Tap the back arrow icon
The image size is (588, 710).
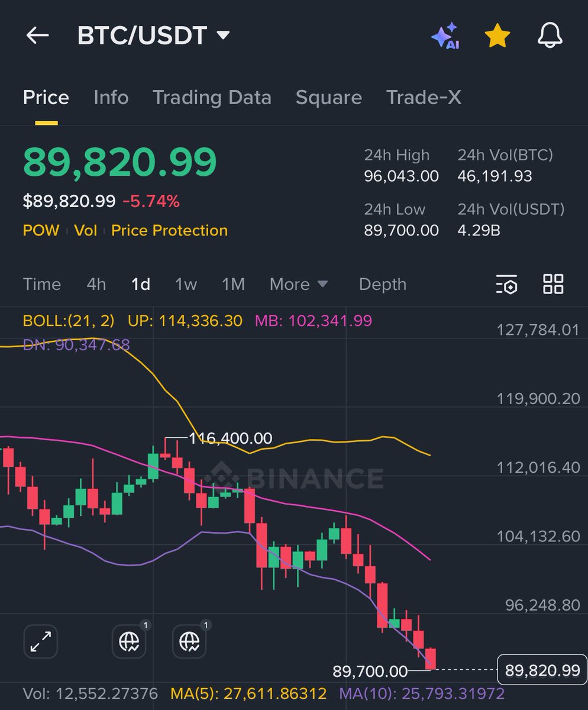pos(37,36)
